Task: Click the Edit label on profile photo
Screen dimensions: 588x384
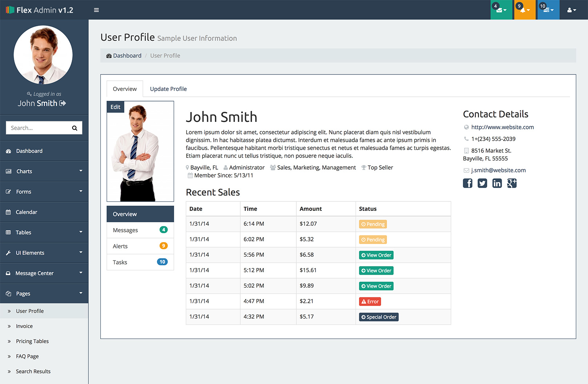Action: [115, 107]
